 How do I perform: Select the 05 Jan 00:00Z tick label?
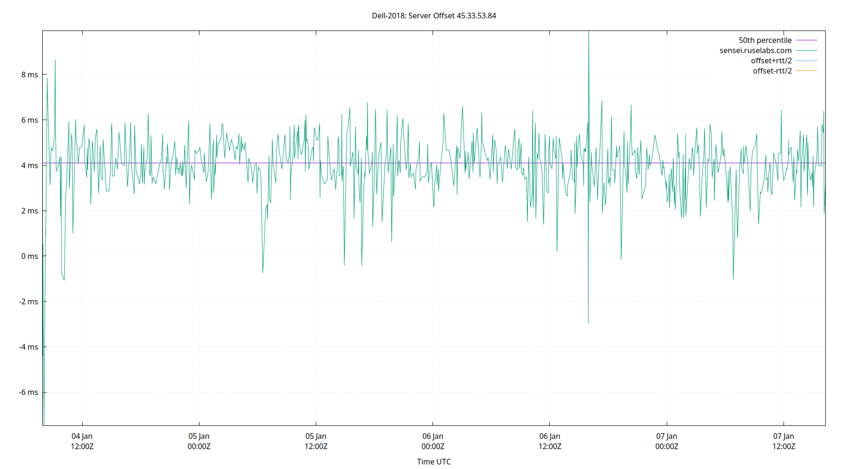pyautogui.click(x=199, y=441)
